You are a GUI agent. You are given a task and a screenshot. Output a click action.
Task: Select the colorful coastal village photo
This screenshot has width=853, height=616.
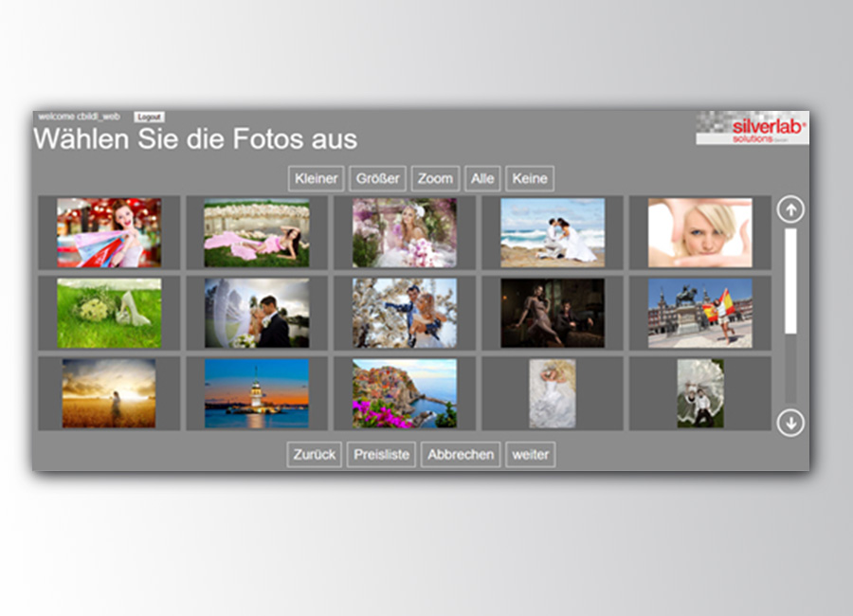pos(405,393)
